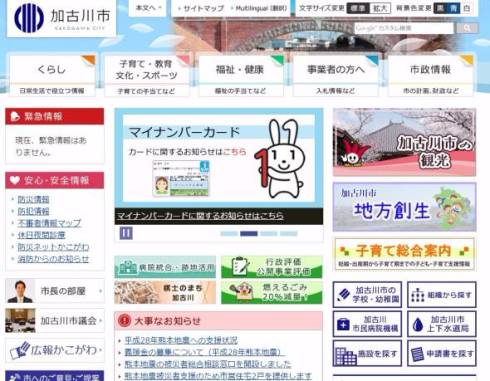Open the 子育て総合案内 banner
Image resolution: width=490 pixels, height=381 pixels.
point(404,254)
